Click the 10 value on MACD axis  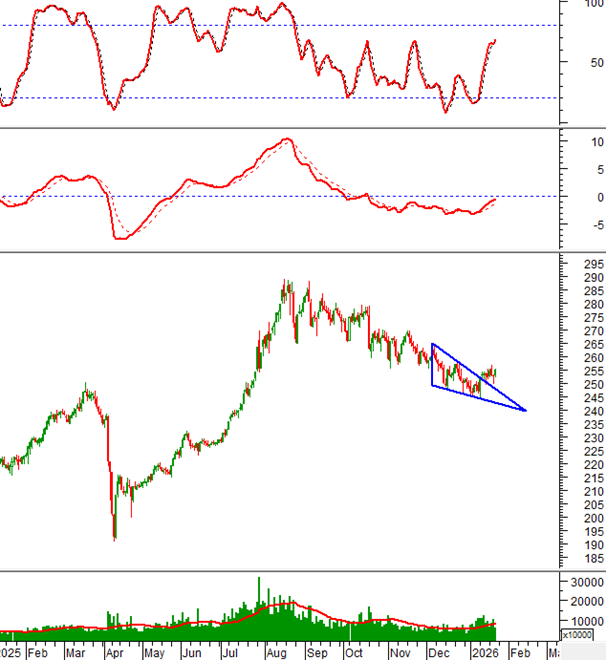594,142
